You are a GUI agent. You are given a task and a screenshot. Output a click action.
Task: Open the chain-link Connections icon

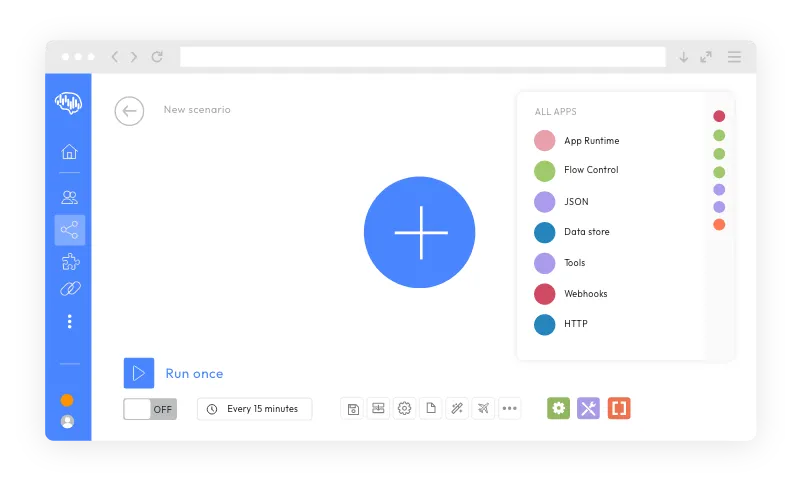click(70, 289)
